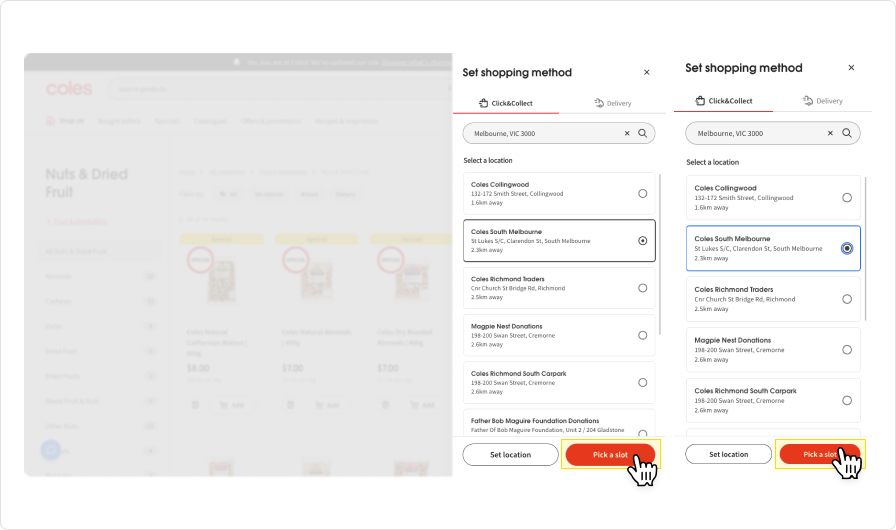896x530 pixels.
Task: Close the enlarged Set shopping method panel
Action: tap(851, 67)
